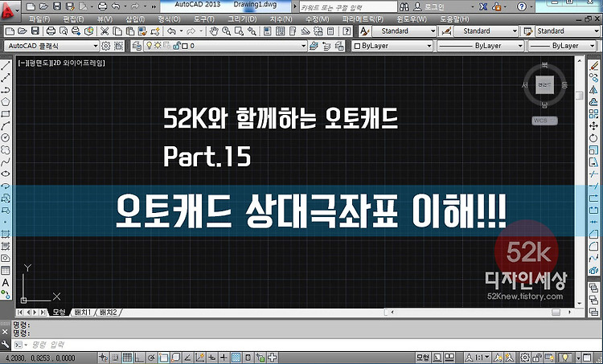Screen dimensions: 603x364
Task: Select the Polygon tool in the draw toolbar
Action: pyautogui.click(x=6, y=102)
